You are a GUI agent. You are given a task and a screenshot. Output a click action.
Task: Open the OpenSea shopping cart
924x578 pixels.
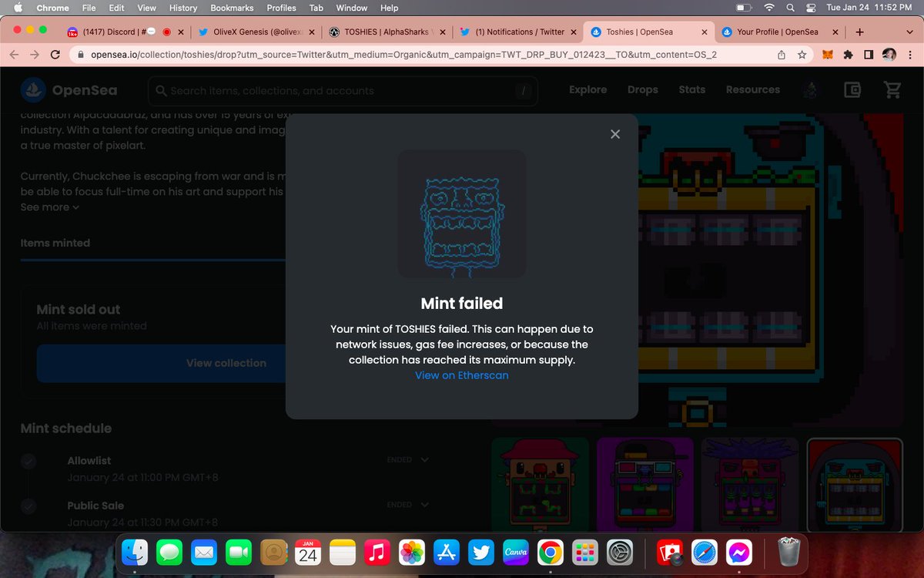coord(892,89)
